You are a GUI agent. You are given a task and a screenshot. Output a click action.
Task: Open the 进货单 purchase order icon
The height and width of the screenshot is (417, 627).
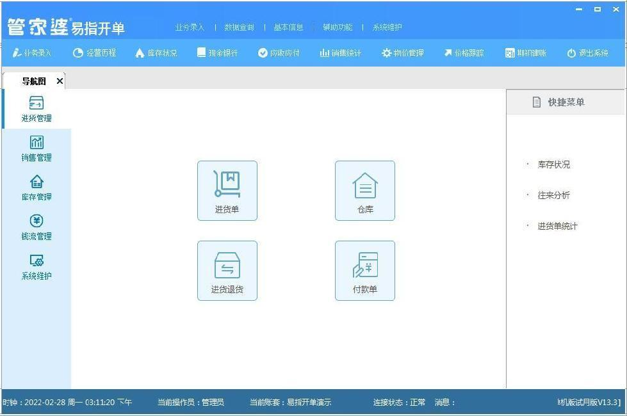point(227,190)
